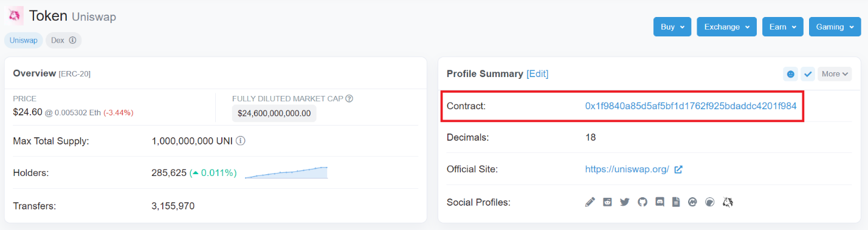Open the whitepaper document icon
This screenshot has height=230, width=868.
(x=675, y=202)
